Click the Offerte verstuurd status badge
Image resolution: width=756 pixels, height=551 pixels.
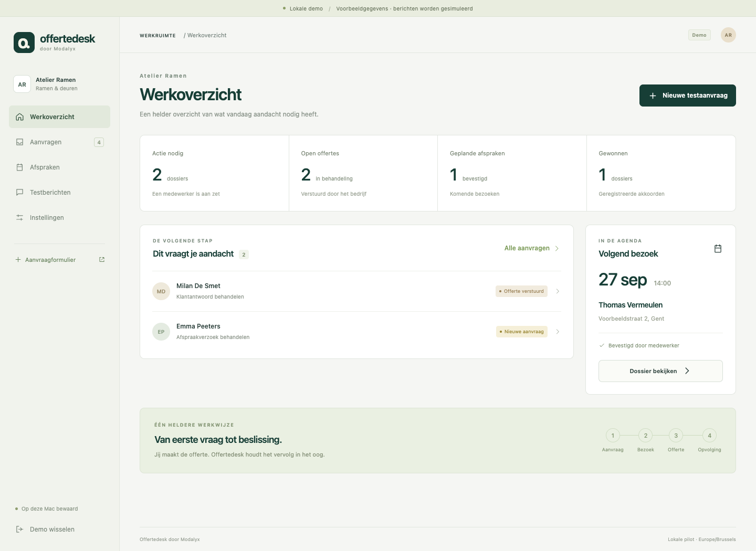click(521, 291)
